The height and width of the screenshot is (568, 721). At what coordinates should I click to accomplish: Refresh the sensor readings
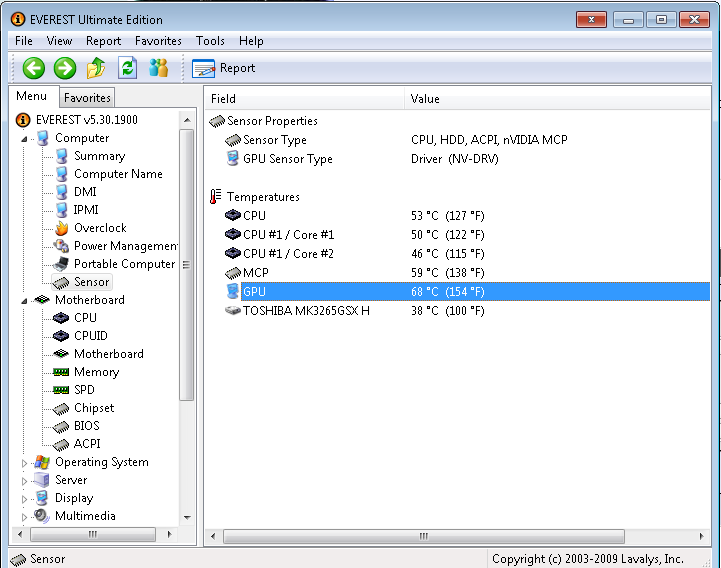[x=127, y=68]
